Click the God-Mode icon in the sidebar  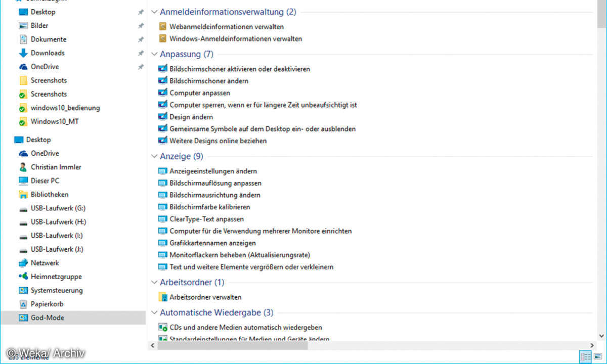pos(23,318)
